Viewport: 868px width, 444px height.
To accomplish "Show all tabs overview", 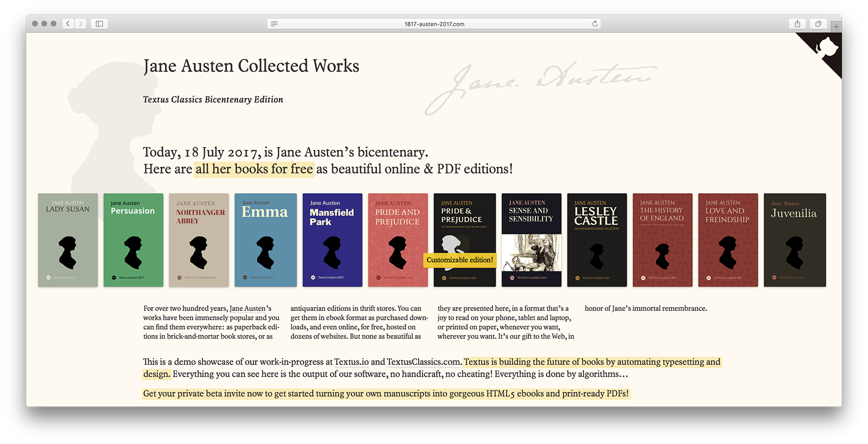I will click(818, 24).
